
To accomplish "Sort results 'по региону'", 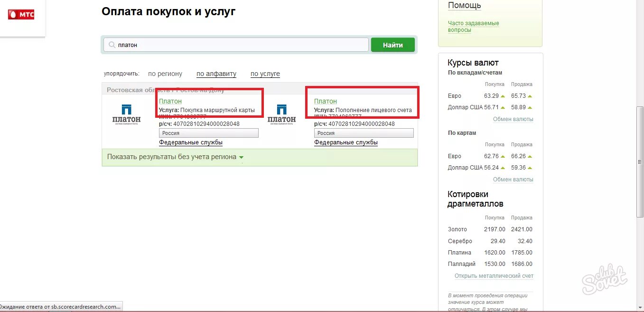I will [165, 74].
